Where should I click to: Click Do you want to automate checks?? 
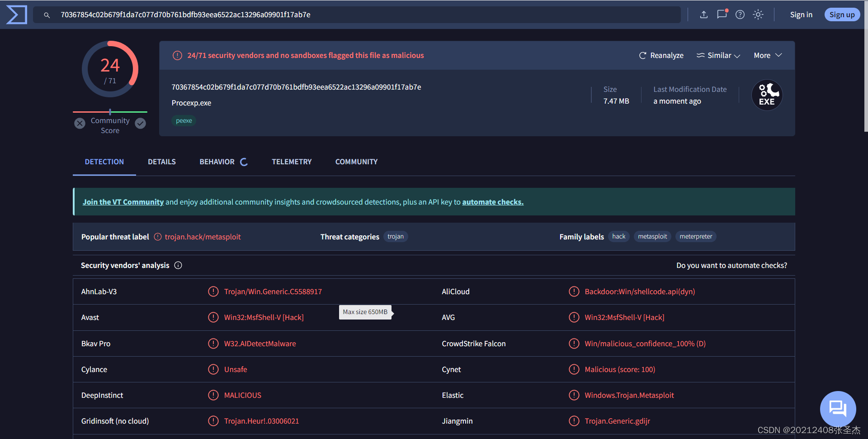731,265
